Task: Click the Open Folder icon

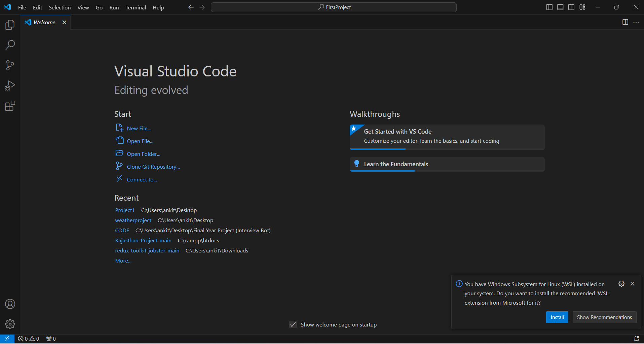Action: 119,153
